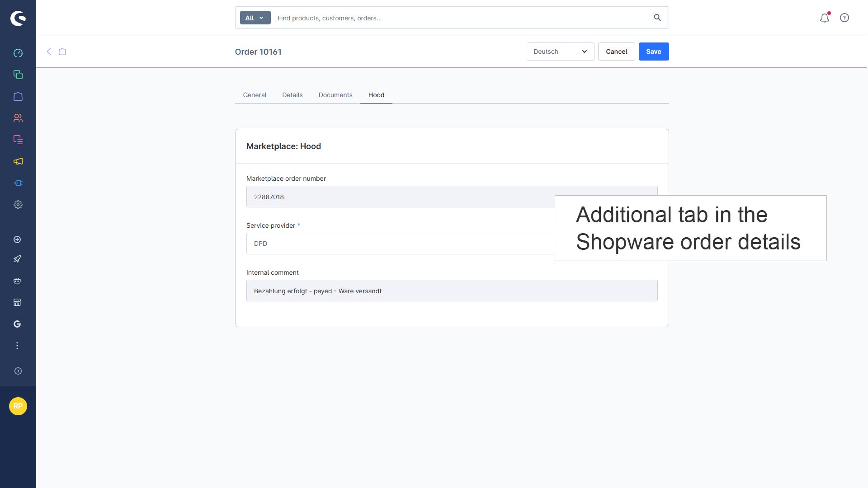The image size is (868, 488).
Task: Open the Orders shopping bag icon
Action: point(18,96)
